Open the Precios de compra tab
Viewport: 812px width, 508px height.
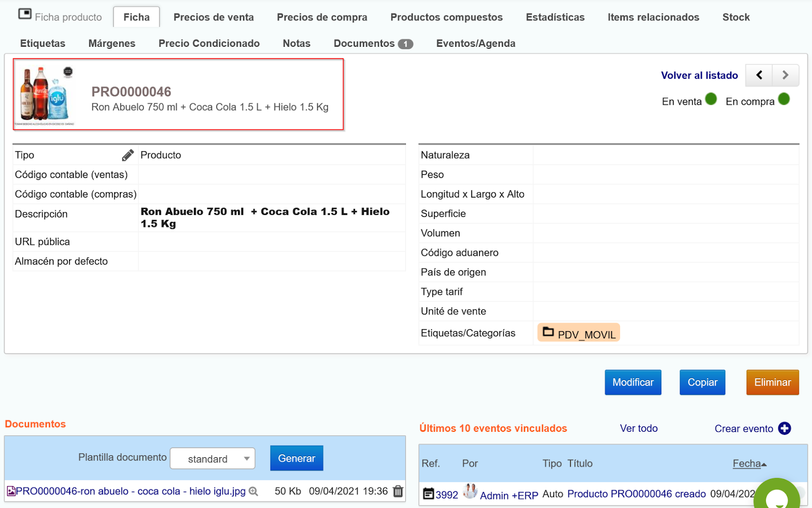pyautogui.click(x=322, y=17)
